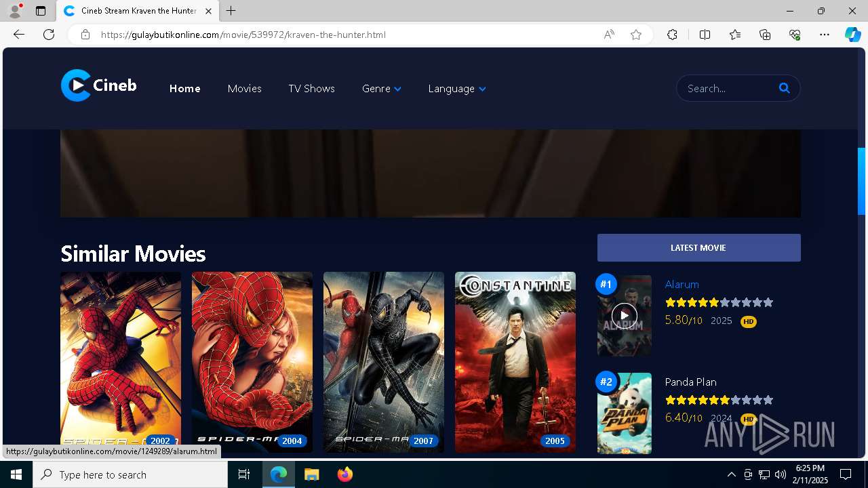Expand the Genre dropdown

coord(382,88)
